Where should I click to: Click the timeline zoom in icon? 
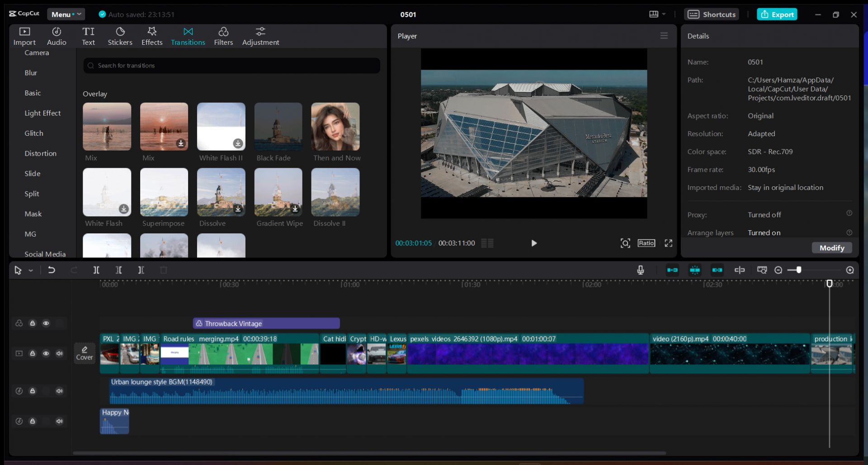[850, 270]
